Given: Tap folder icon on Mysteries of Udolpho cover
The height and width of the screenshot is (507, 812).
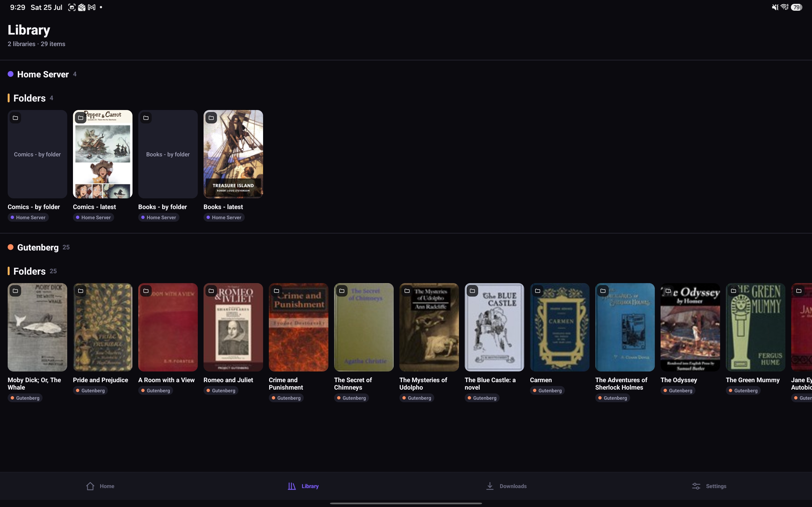Looking at the screenshot, I should coord(407,291).
